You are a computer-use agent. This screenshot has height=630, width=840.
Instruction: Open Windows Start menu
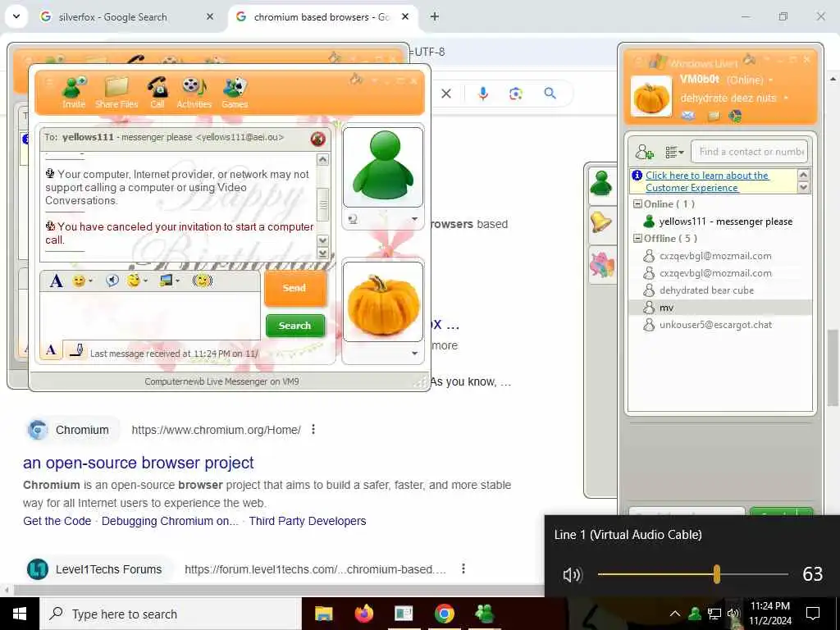(x=20, y=614)
